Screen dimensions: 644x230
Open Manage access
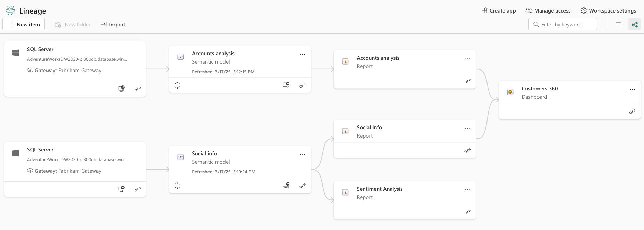click(x=548, y=11)
